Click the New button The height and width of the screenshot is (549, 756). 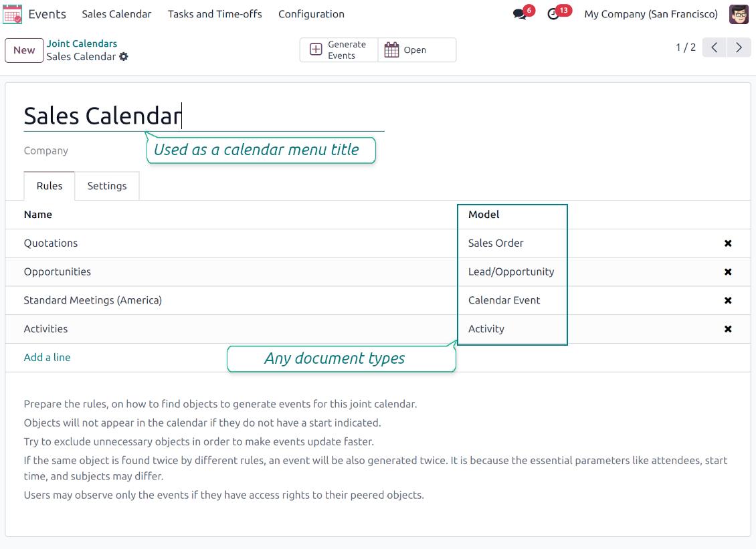click(x=24, y=50)
